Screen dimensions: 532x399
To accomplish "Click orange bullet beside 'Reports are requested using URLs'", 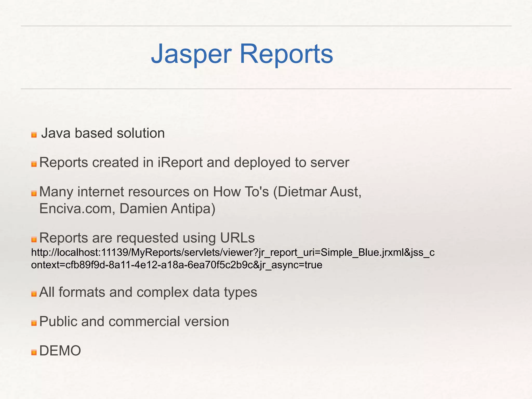I will [x=34, y=240].
